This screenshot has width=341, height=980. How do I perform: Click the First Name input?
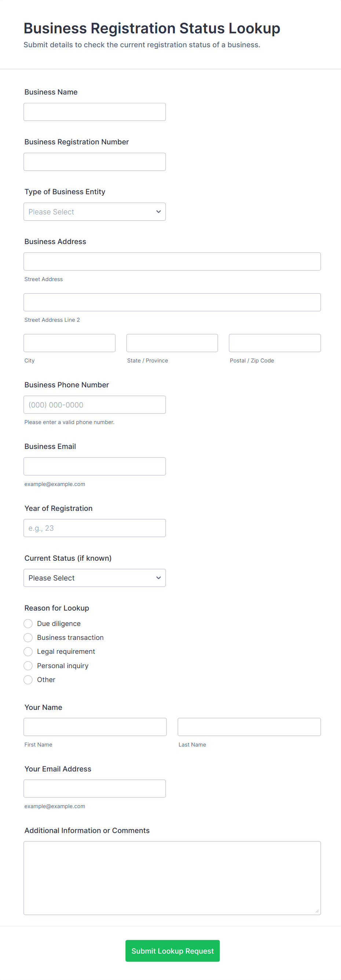(95, 727)
